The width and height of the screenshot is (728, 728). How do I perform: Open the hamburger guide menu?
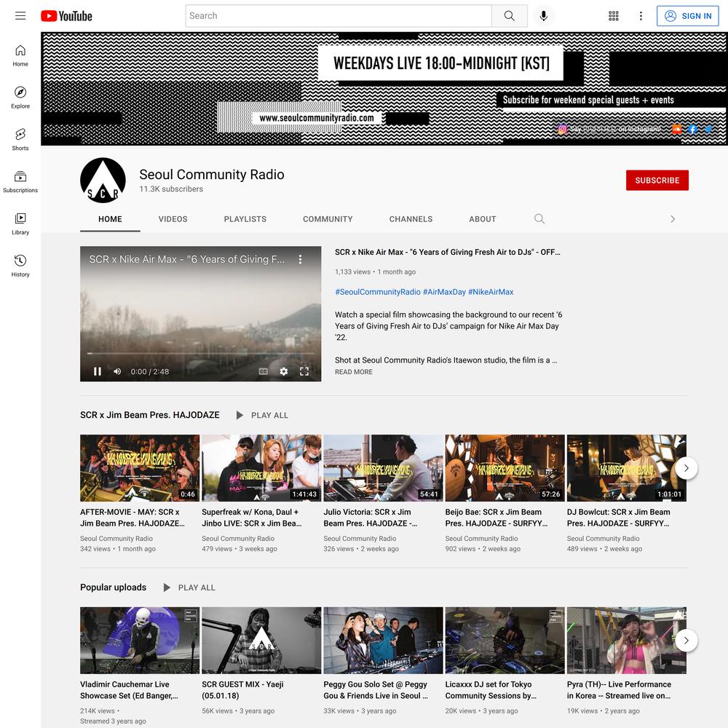(x=20, y=16)
